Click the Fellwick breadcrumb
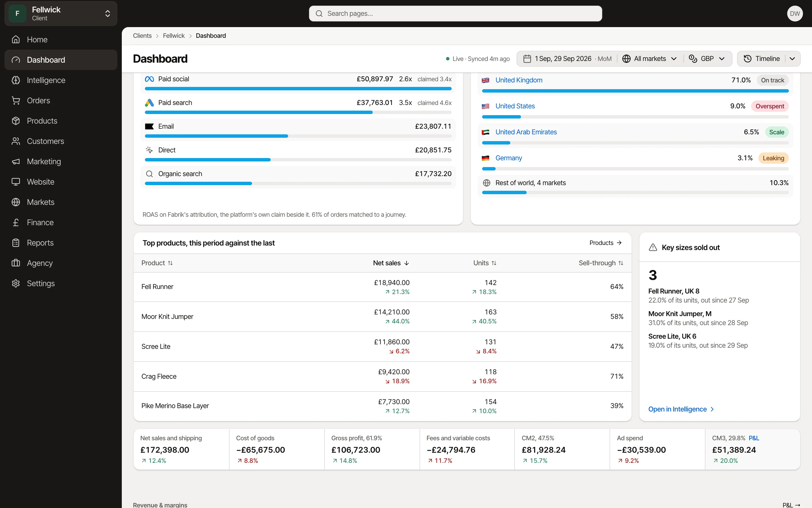 (x=174, y=36)
